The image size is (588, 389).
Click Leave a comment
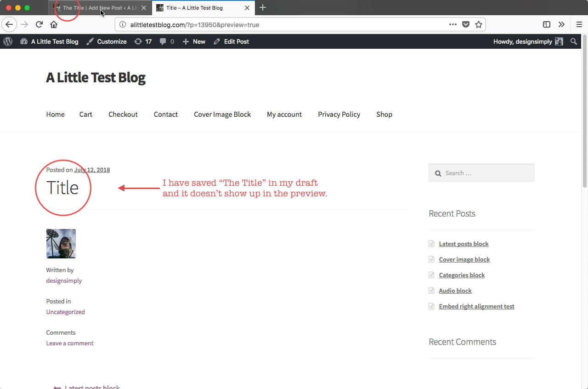(x=70, y=343)
